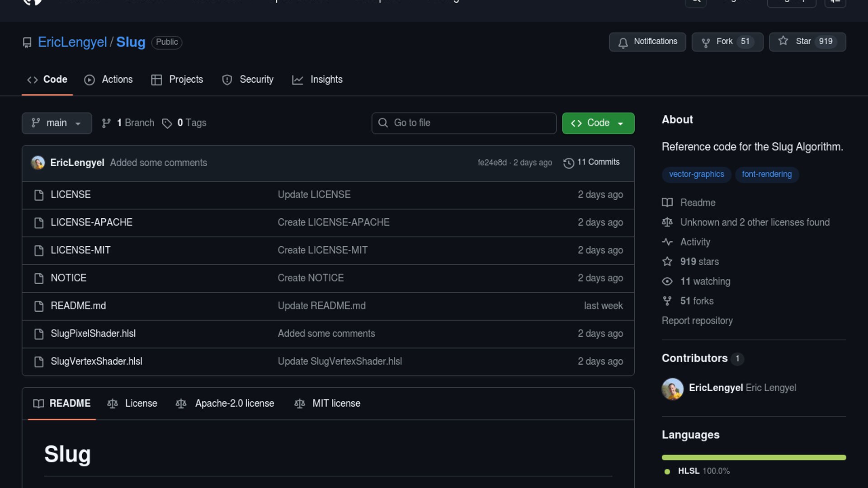The image size is (868, 488).
Task: Open the main branch dropdown
Action: tap(57, 123)
